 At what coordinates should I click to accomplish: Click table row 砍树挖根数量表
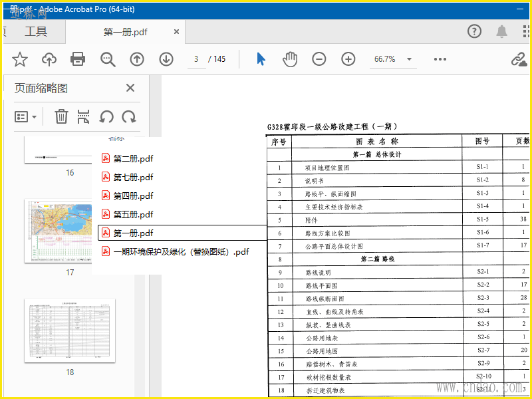click(329, 377)
